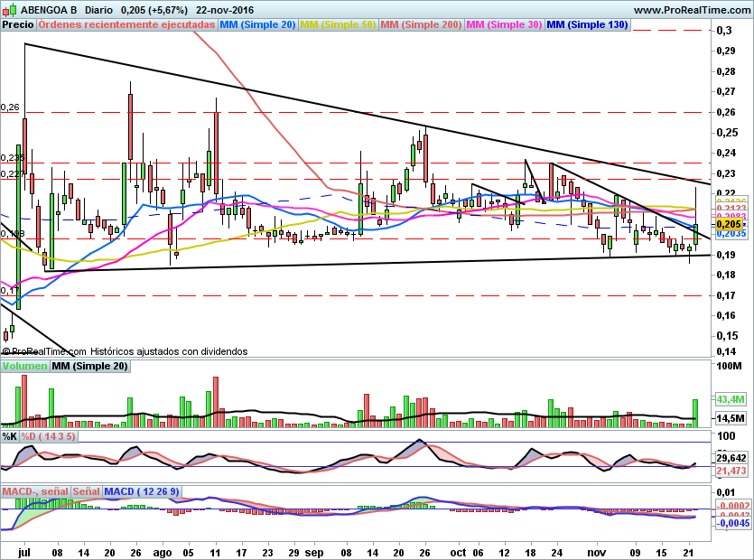Click the MM (Simple 130) label

[587, 24]
